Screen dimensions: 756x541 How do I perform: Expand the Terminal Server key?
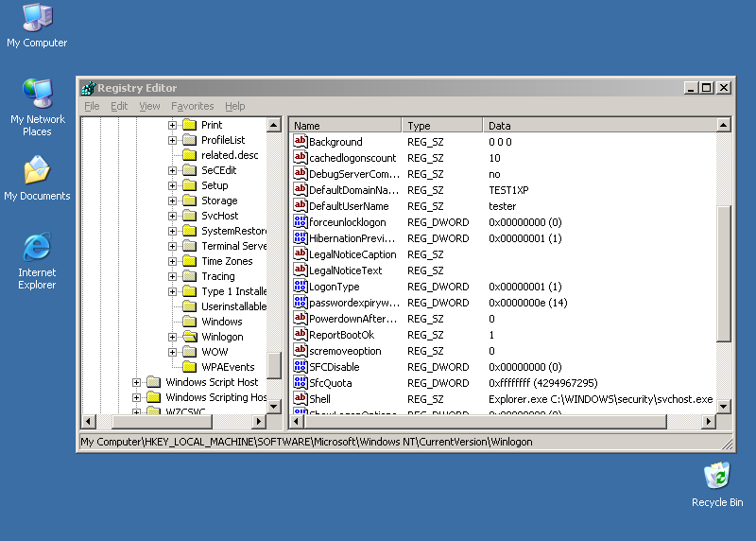(172, 246)
